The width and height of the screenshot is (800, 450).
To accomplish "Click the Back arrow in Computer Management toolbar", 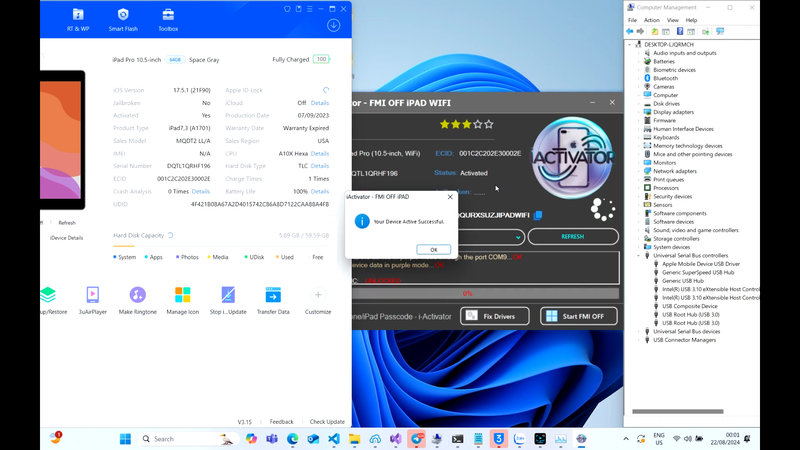I will 630,32.
